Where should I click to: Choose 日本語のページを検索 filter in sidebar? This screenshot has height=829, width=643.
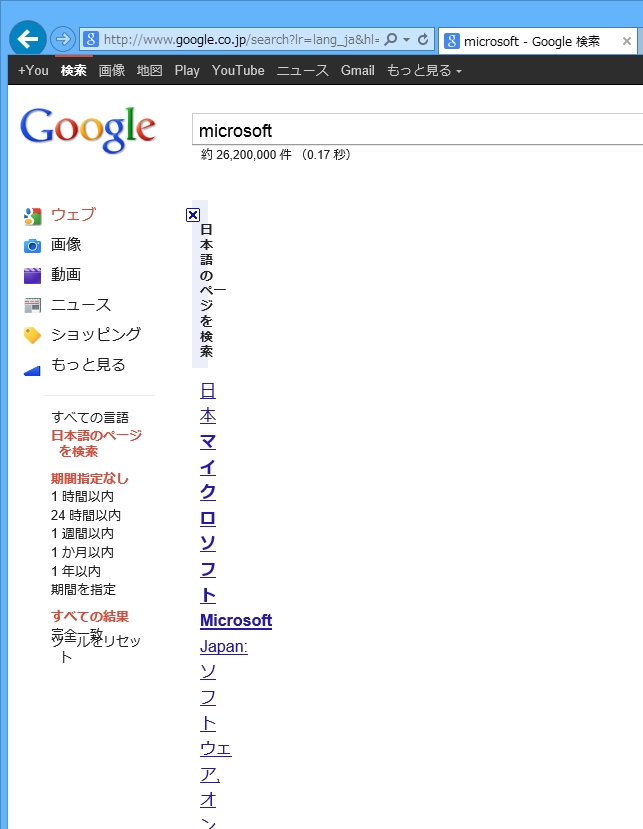pyautogui.click(x=96, y=443)
